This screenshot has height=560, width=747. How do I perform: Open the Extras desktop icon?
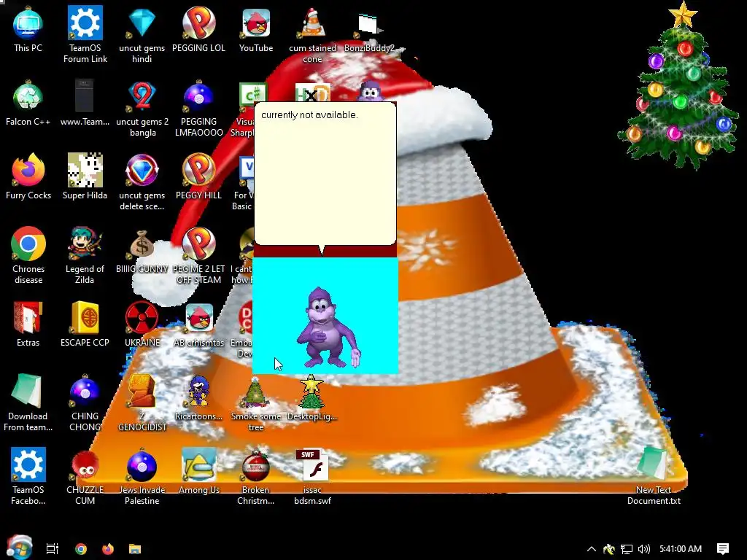28,324
